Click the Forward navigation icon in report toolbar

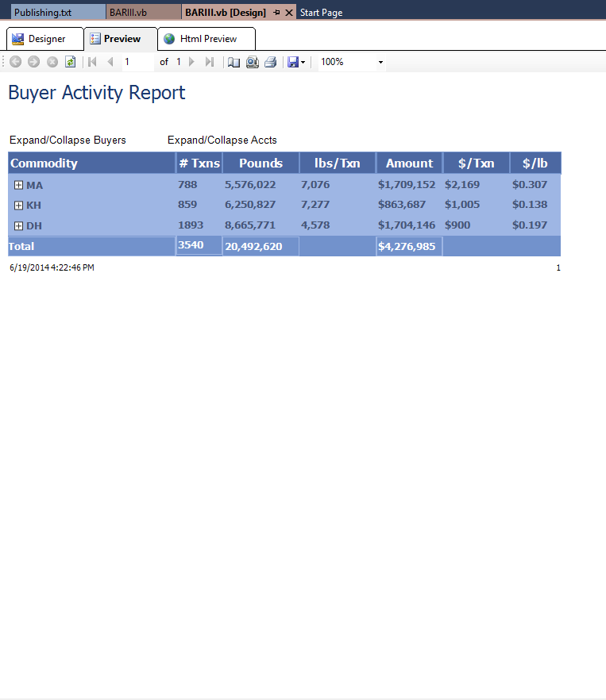(x=33, y=62)
